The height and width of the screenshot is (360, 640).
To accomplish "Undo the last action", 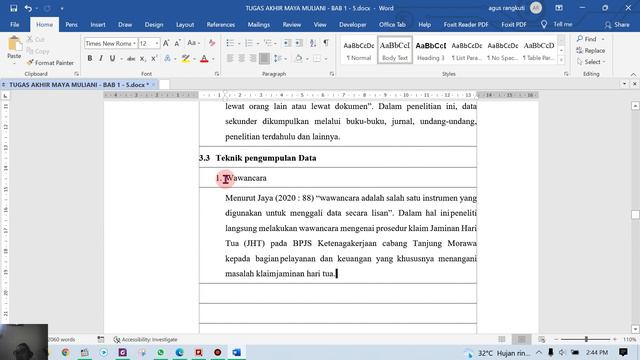I will click(x=28, y=8).
